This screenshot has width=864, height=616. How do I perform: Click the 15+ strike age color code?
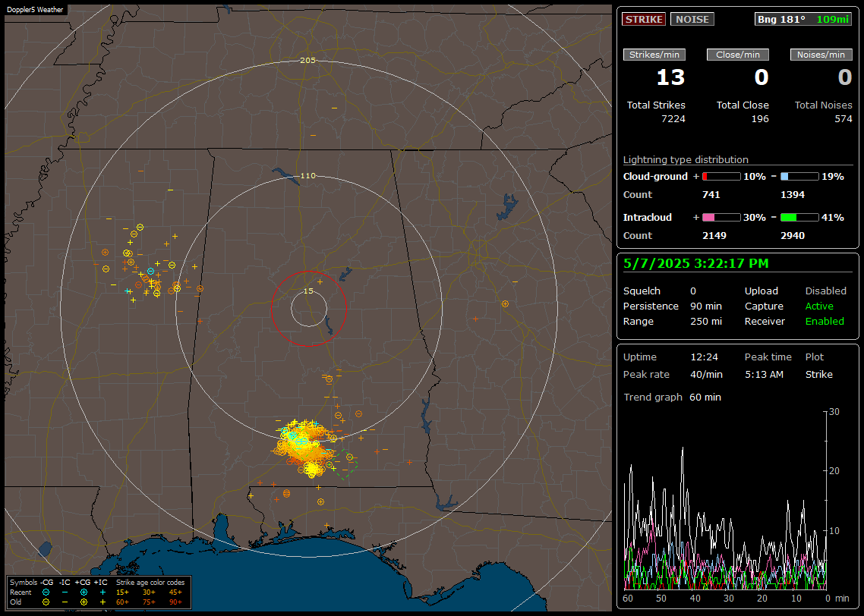(x=122, y=592)
